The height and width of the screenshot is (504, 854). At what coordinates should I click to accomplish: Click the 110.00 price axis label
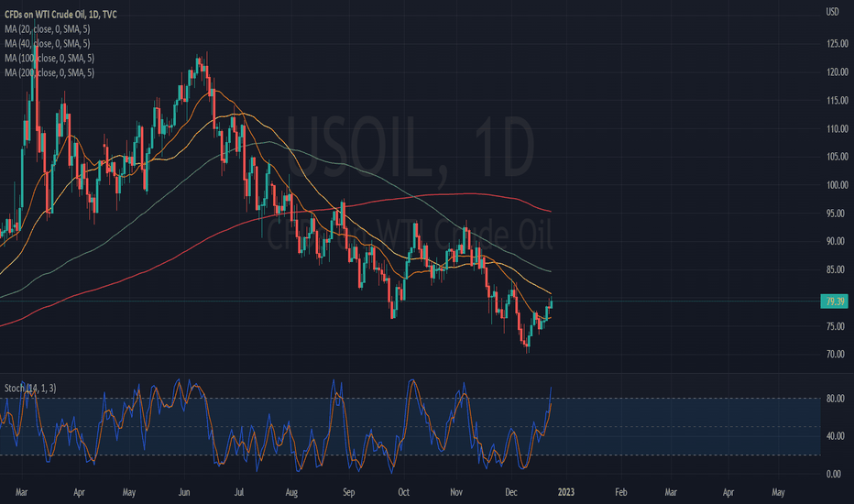[x=838, y=128]
